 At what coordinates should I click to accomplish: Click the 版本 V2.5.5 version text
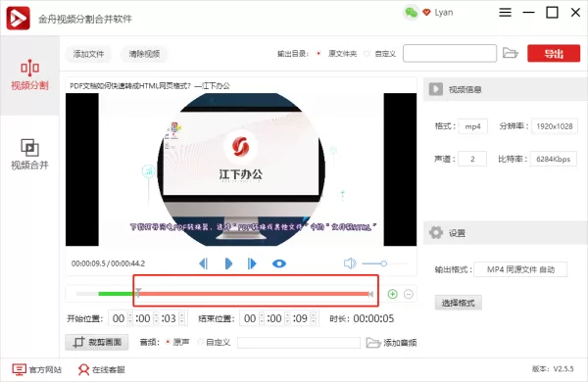click(x=553, y=369)
